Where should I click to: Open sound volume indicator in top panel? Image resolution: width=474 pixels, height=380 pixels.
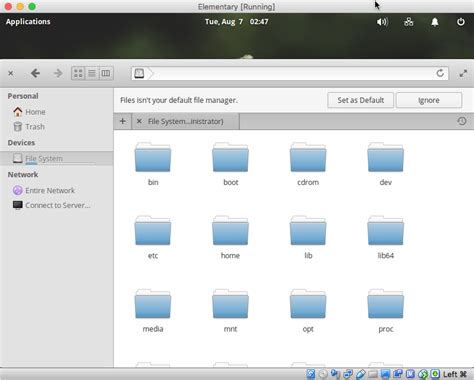(382, 22)
